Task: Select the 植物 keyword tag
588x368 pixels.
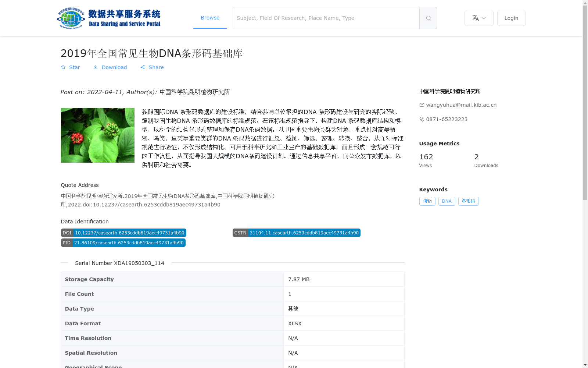Action: click(x=427, y=201)
